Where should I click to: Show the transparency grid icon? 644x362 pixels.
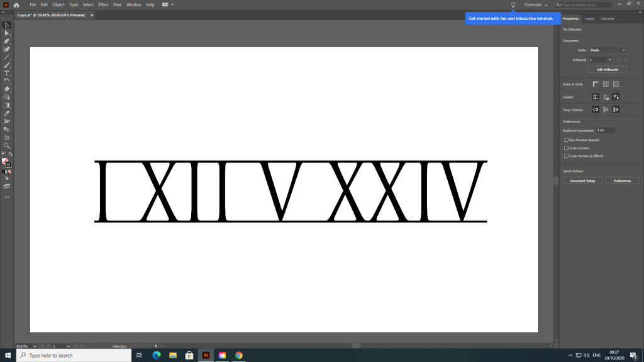tap(616, 84)
